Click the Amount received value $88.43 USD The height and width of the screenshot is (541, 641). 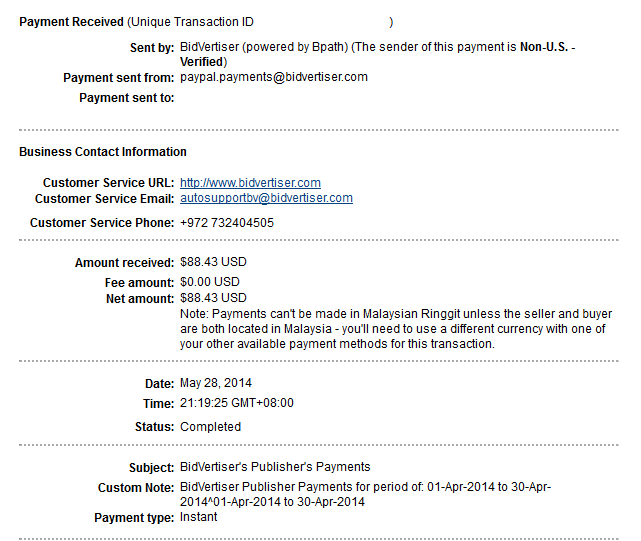tap(213, 263)
